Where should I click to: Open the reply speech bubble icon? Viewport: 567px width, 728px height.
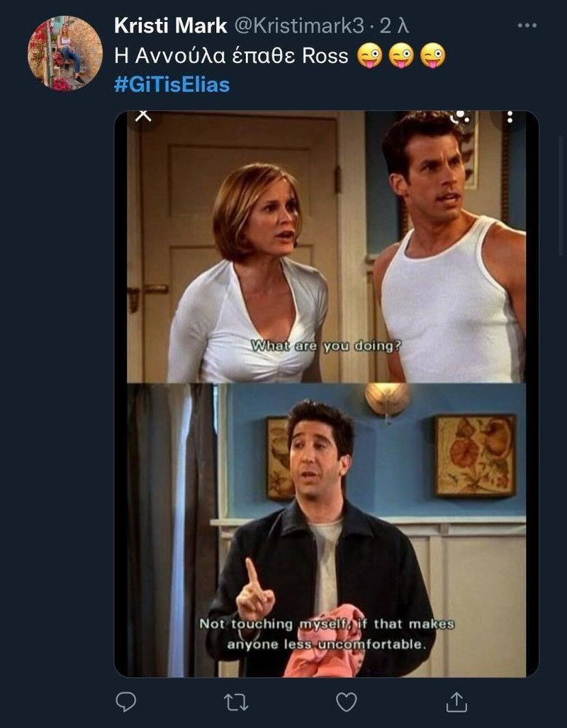[125, 702]
